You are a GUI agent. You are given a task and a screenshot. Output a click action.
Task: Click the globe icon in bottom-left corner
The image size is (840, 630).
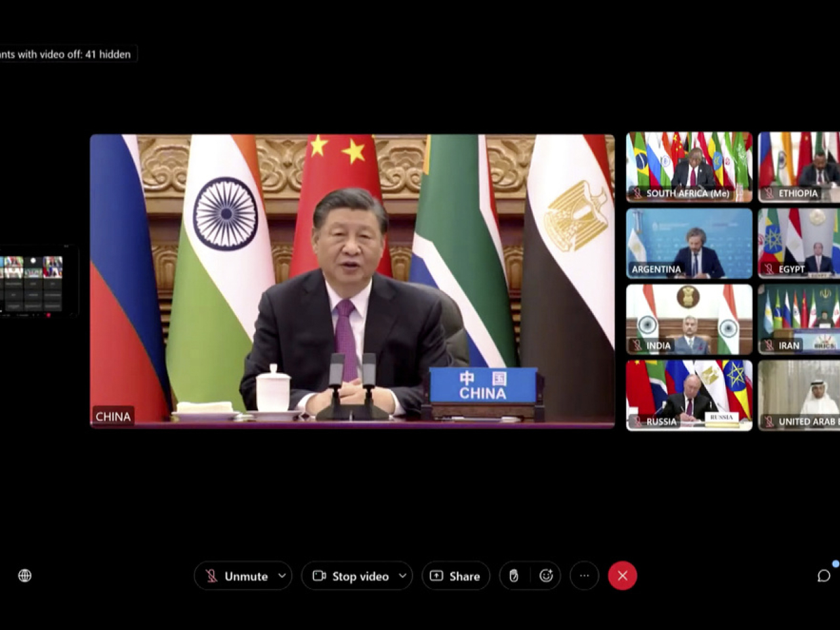[x=25, y=576]
